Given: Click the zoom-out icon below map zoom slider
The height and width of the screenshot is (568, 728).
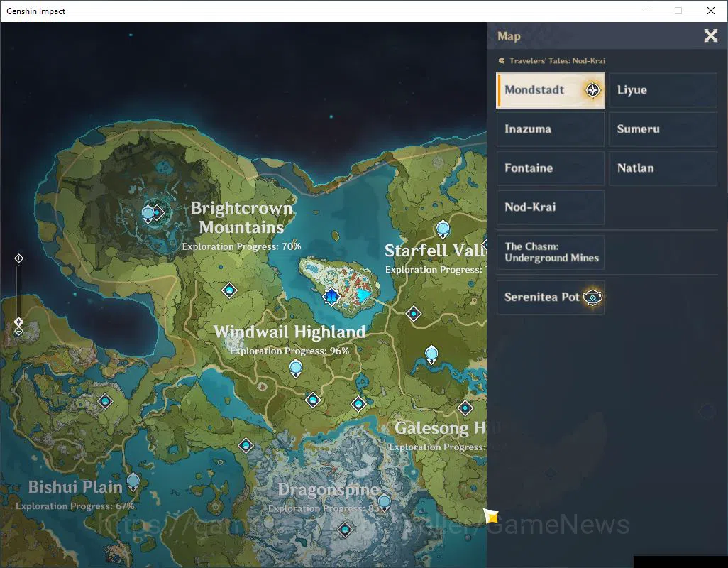Looking at the screenshot, I should pos(18,332).
